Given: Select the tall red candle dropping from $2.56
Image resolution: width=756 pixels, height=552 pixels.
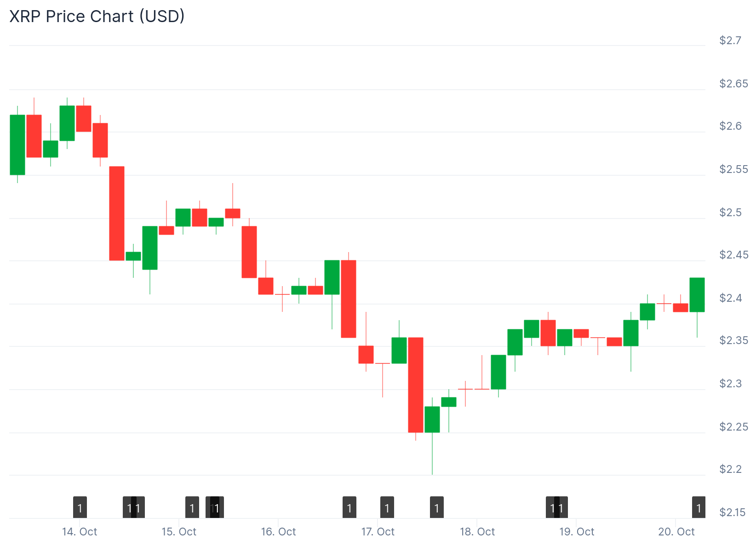Looking at the screenshot, I should pos(117,213).
